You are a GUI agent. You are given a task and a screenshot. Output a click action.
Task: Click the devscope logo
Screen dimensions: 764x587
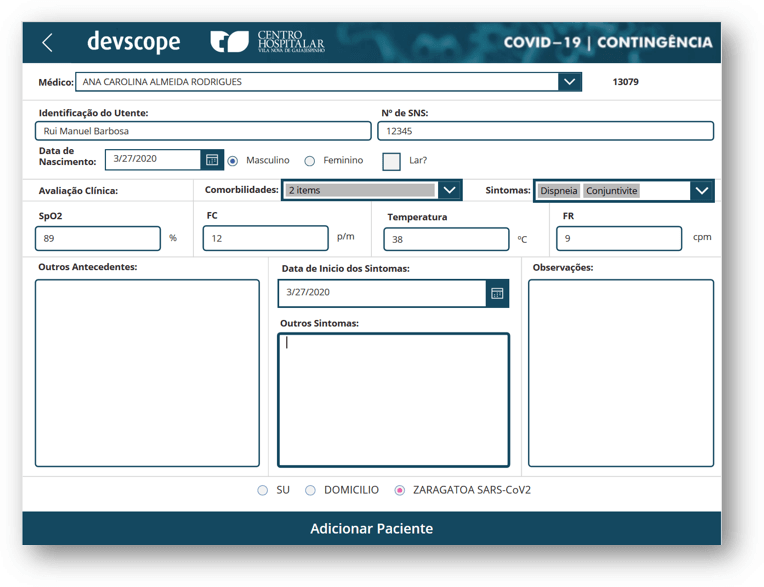(133, 42)
